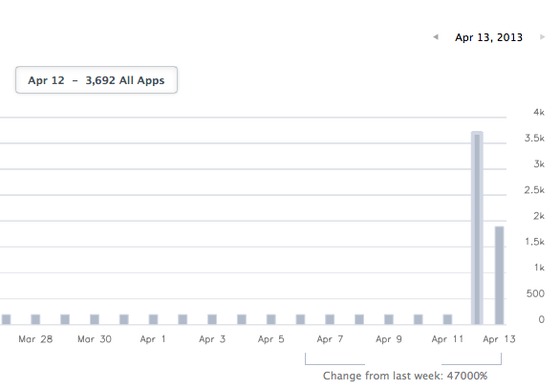Click the 'Apr 11' axis label
The width and height of the screenshot is (560, 389).
(448, 339)
